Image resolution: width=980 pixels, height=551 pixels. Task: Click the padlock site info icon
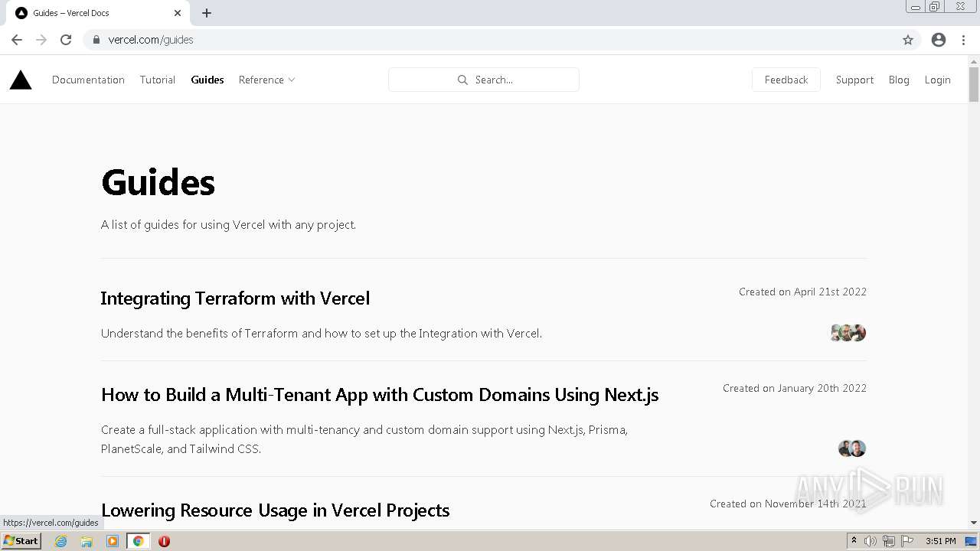point(96,40)
